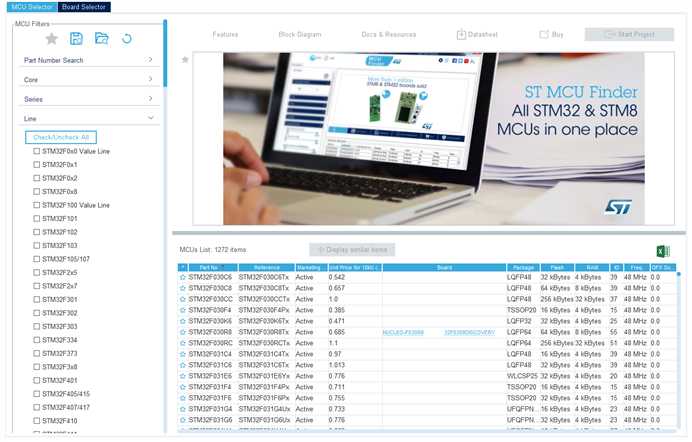Click the Buy button

tap(552, 34)
